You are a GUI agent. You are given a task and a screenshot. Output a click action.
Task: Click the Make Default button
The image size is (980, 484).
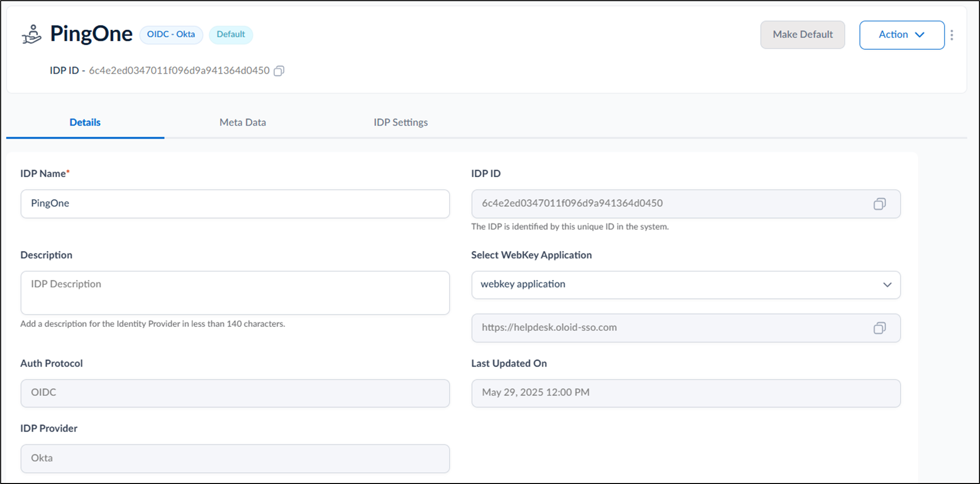[x=802, y=35]
